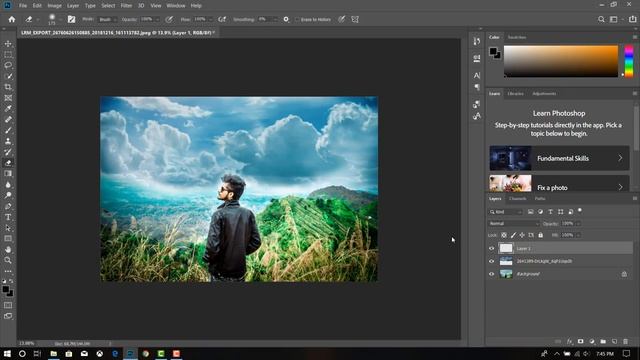Enable the Erase to History checkbox
The image size is (640, 360).
tap(297, 20)
